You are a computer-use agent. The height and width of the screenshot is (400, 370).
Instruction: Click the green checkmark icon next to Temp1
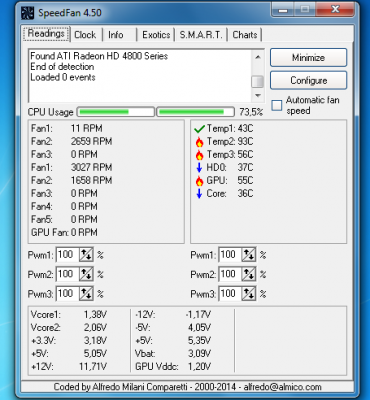199,129
